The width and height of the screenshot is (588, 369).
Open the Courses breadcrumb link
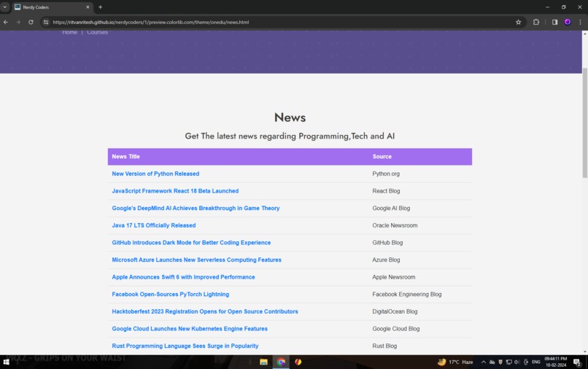[98, 32]
